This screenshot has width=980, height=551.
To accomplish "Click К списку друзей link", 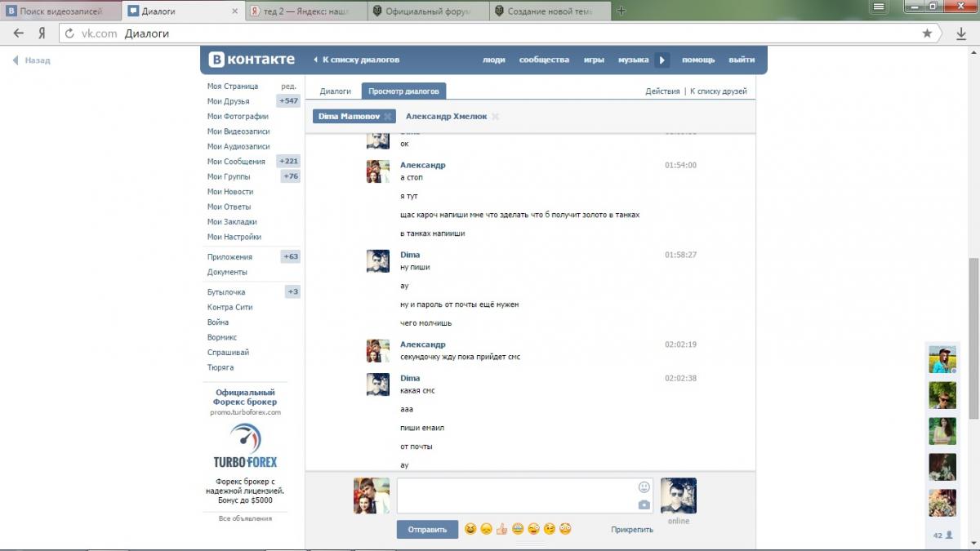I will (719, 91).
